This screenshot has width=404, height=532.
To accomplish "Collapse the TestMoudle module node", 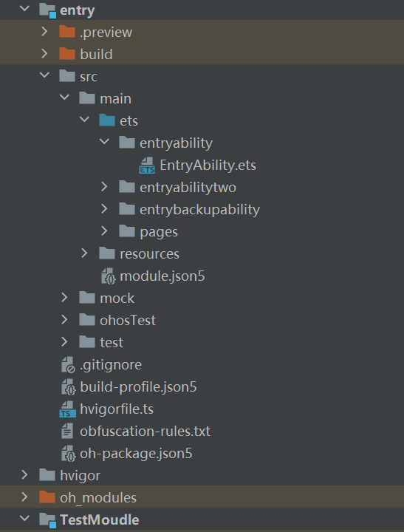I will click(25, 519).
